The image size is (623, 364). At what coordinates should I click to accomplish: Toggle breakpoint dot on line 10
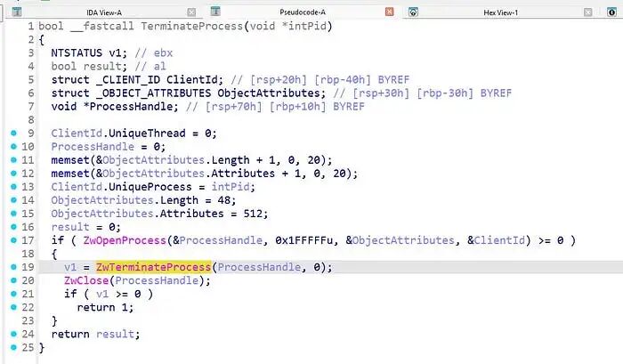pos(13,147)
